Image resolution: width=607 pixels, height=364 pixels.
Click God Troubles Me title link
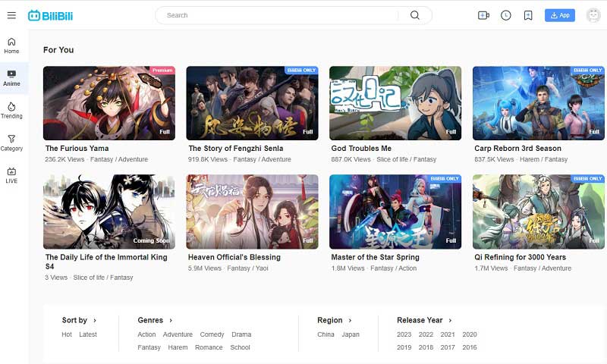point(361,148)
